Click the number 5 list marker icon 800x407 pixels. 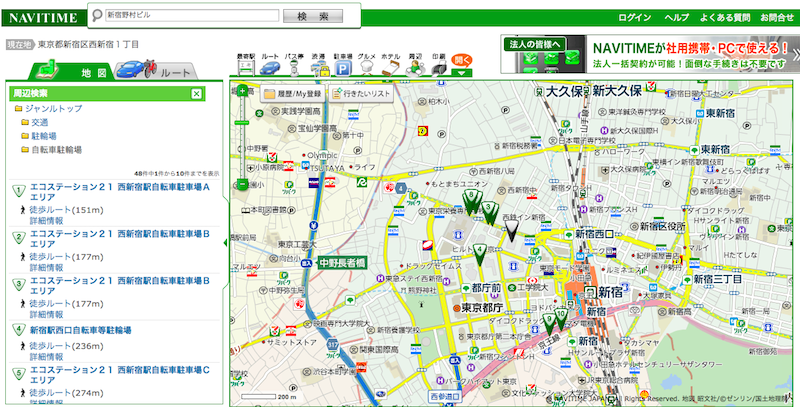click(19, 374)
